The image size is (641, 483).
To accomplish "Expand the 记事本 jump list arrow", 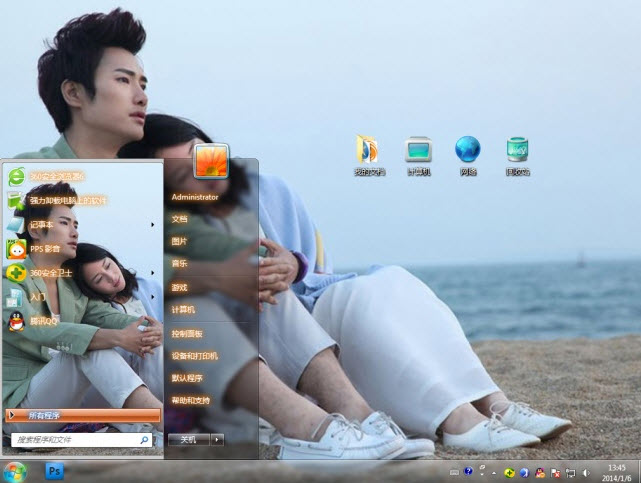I will 152,225.
